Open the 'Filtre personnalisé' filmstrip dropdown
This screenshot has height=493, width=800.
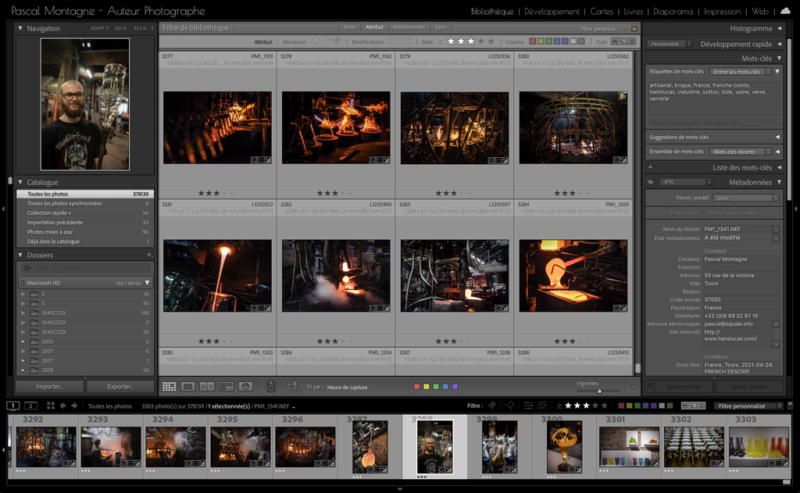(x=747, y=406)
